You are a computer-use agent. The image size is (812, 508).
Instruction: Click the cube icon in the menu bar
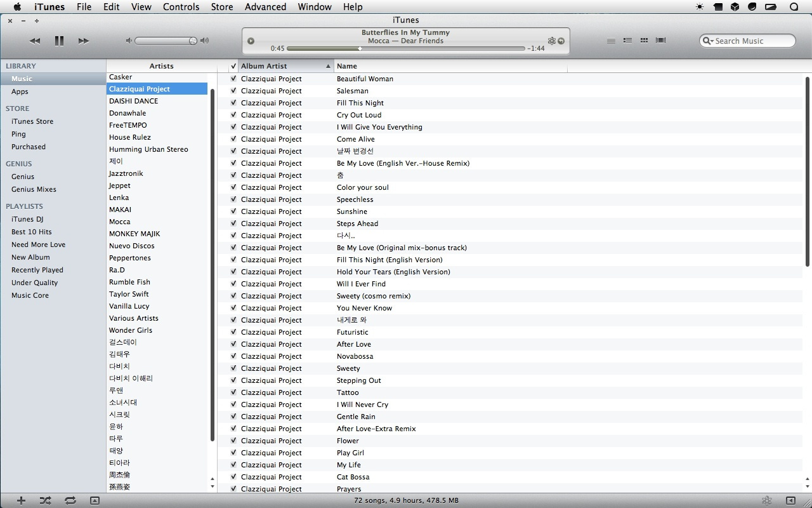click(735, 7)
